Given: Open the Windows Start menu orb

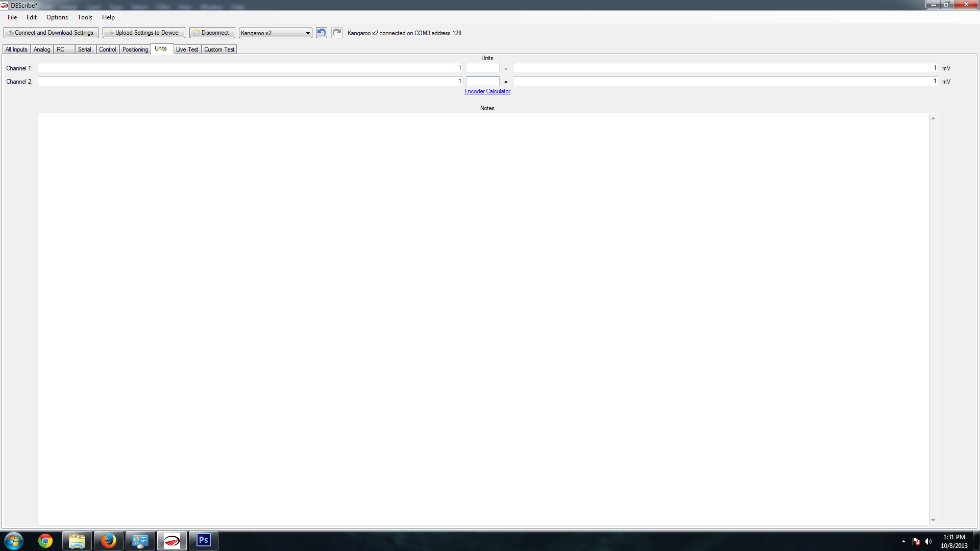Looking at the screenshot, I should (14, 541).
